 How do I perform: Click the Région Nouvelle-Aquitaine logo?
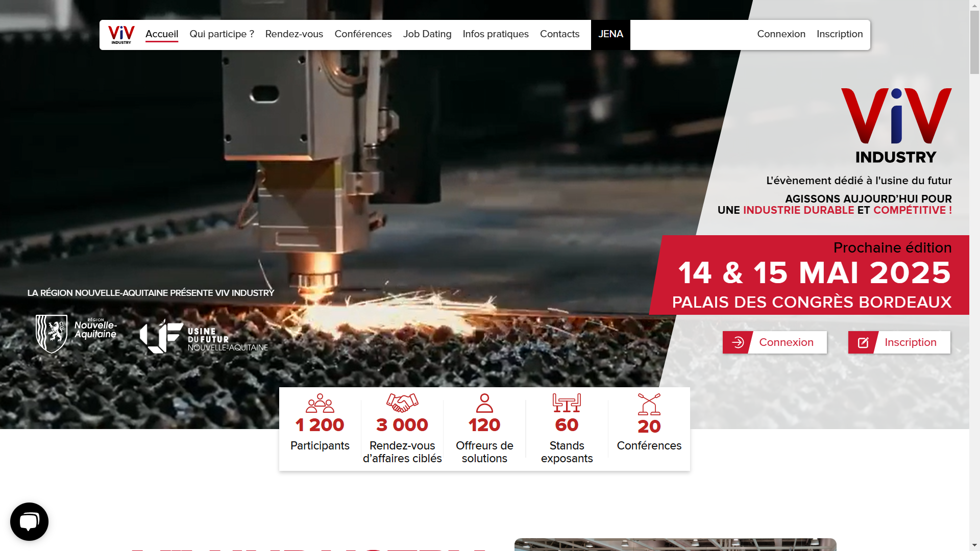click(x=76, y=334)
